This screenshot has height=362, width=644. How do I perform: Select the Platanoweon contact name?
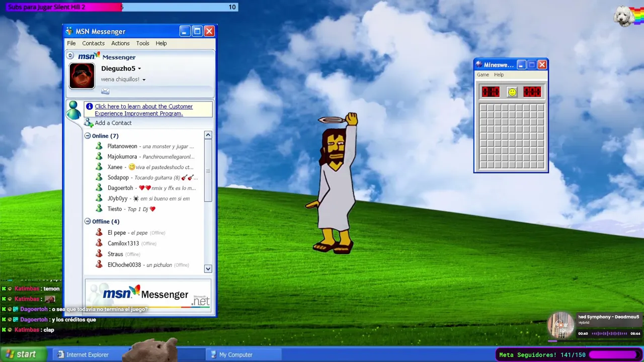pos(122,146)
